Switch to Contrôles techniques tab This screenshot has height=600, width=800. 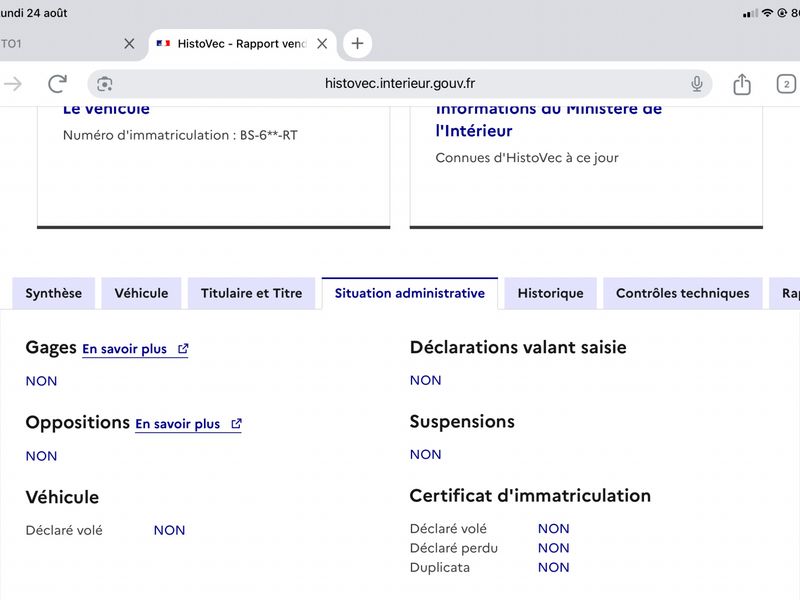(683, 293)
